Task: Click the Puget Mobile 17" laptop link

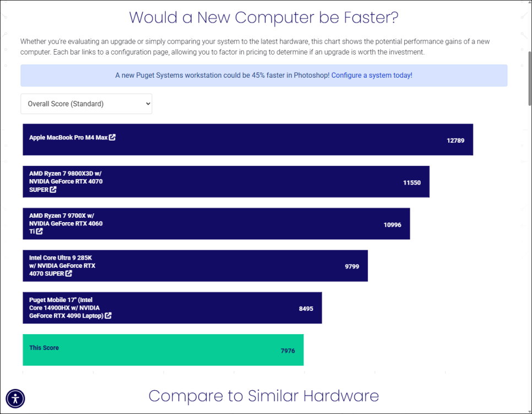Action: 64,308
